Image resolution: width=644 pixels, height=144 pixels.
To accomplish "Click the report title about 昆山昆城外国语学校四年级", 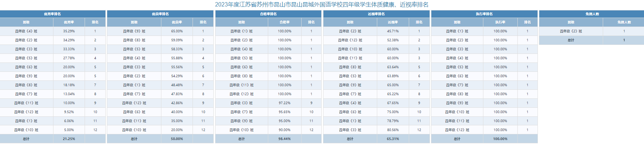I will click(x=322, y=5).
